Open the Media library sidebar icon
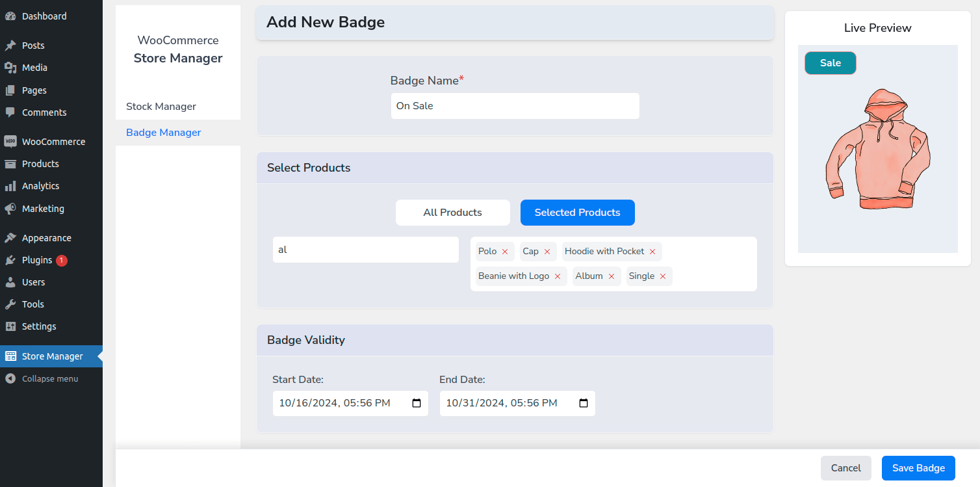This screenshot has height=487, width=980. coord(12,67)
